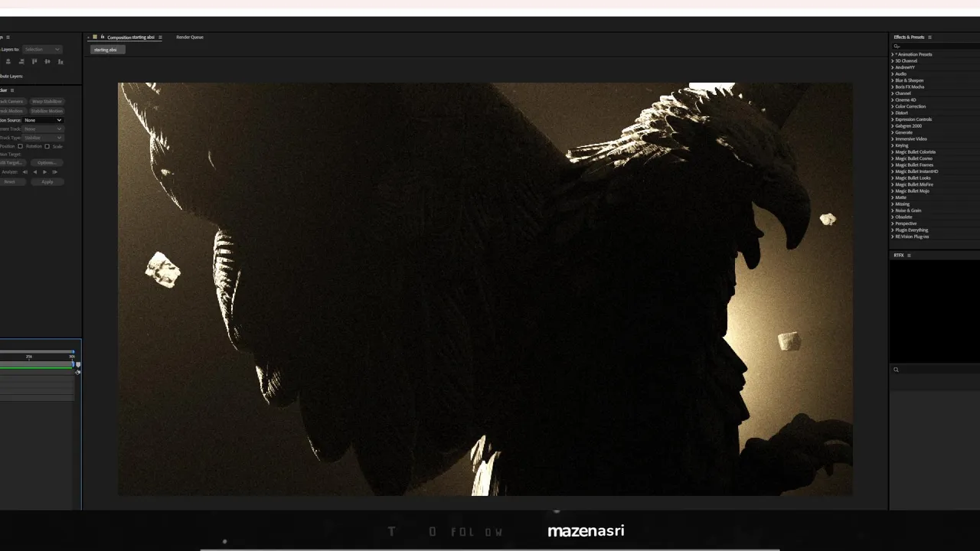
Task: Expand the Keying effects category
Action: pos(893,145)
